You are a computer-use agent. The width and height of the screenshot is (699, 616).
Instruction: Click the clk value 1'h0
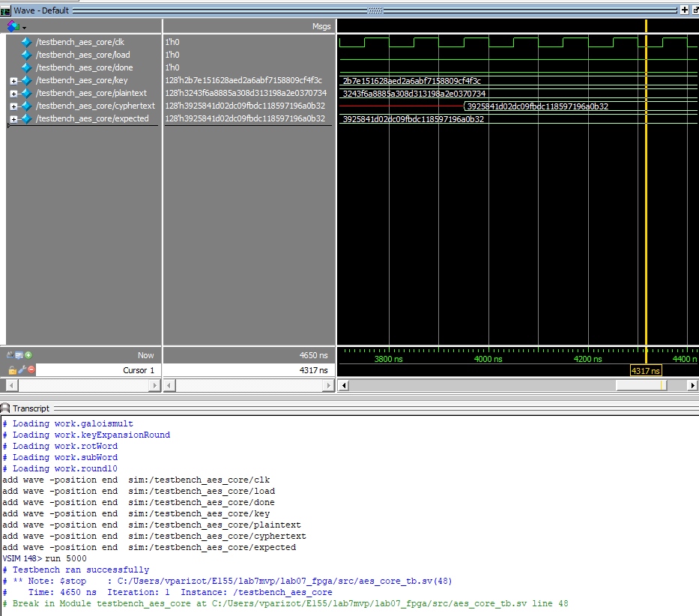172,42
